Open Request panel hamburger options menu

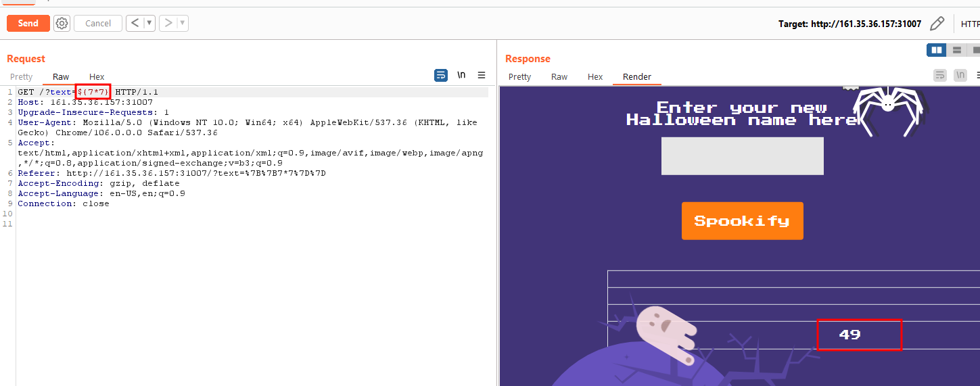coord(482,75)
